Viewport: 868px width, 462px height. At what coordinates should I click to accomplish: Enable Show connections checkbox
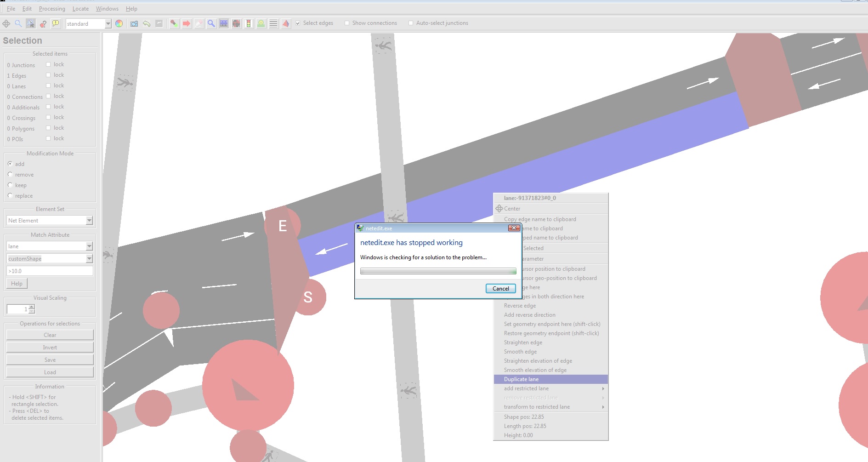347,23
